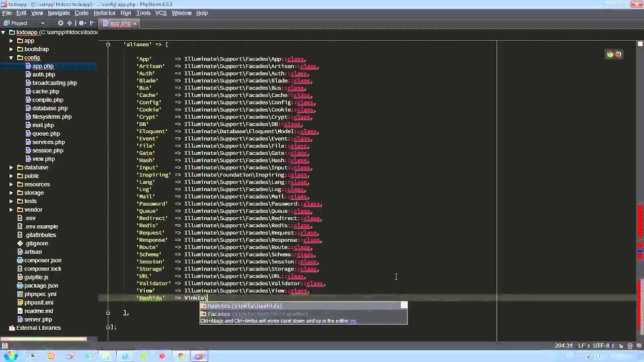This screenshot has height=362, width=644.
Task: Select broadcasting.php in the project tree
Action: 54,83
